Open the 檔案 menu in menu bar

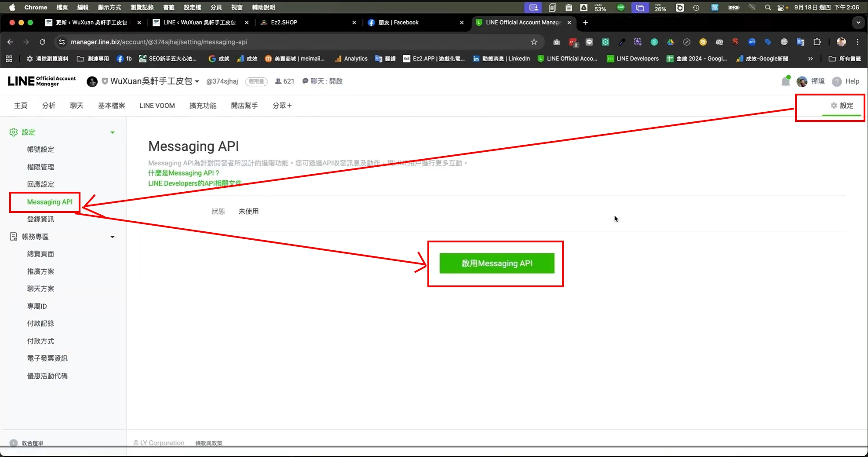(x=62, y=7)
